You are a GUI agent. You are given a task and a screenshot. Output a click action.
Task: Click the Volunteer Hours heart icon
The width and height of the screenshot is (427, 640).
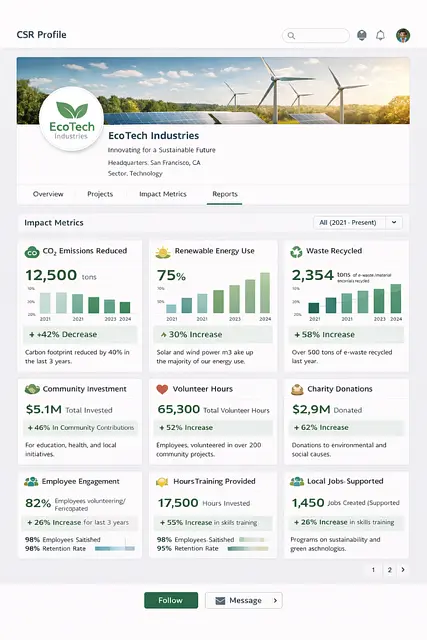tap(162, 389)
